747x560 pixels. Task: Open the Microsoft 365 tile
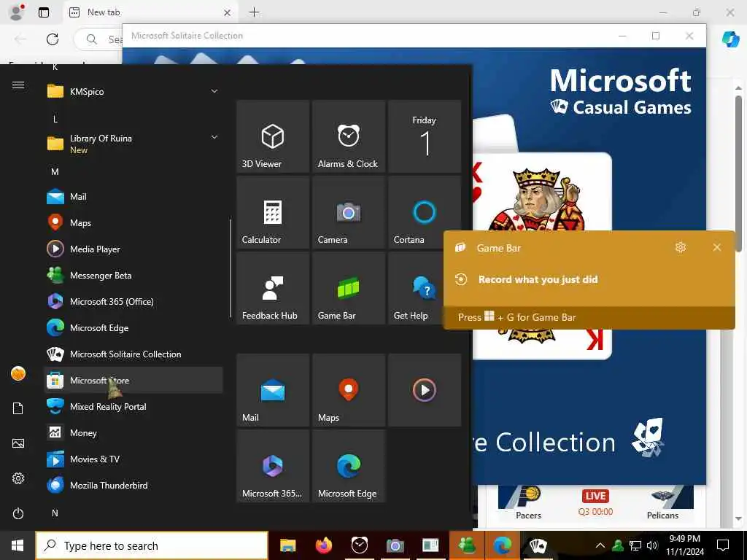click(x=273, y=466)
